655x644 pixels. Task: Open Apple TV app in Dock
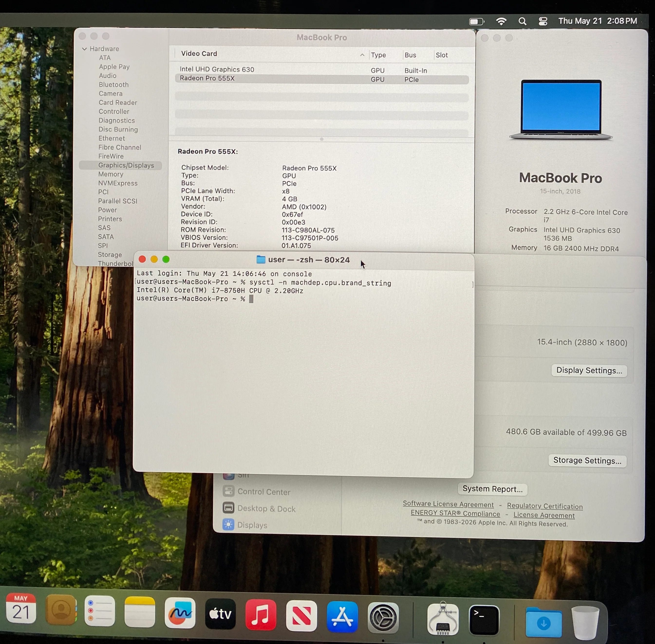tap(220, 614)
